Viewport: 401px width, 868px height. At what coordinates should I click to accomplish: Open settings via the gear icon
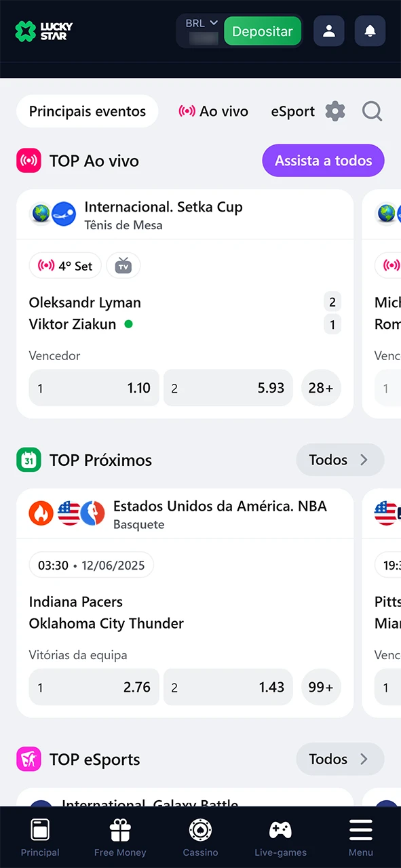(x=335, y=111)
